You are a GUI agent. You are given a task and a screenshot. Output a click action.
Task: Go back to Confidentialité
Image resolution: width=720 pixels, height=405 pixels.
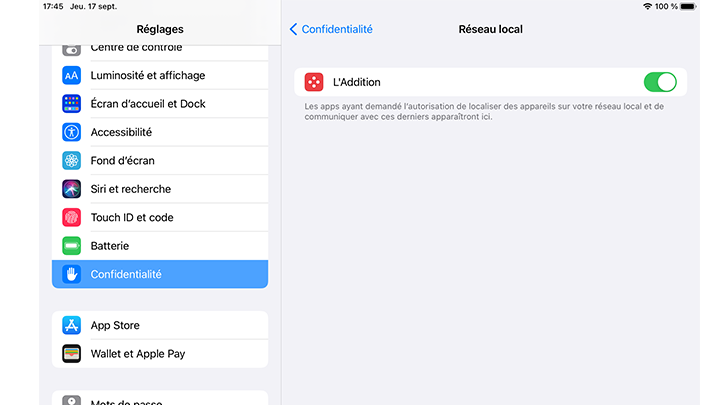point(331,29)
